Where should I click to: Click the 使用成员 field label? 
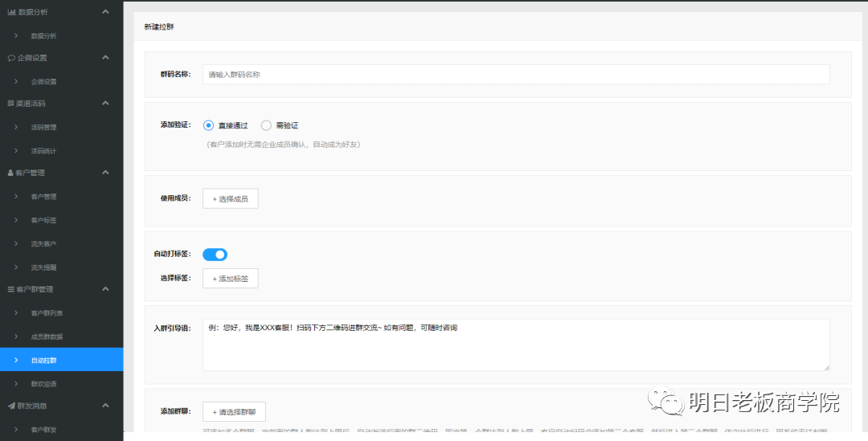175,198
